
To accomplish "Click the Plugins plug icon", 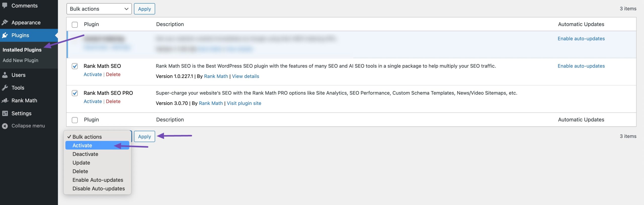I will (x=5, y=35).
